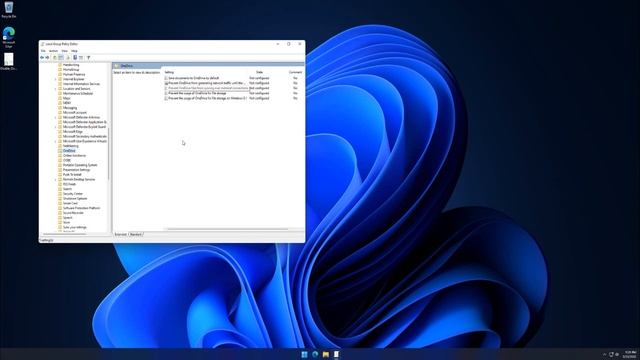Viewport: 640px width, 360px height.
Task: Sort by the Setting column header
Action: pyautogui.click(x=169, y=72)
